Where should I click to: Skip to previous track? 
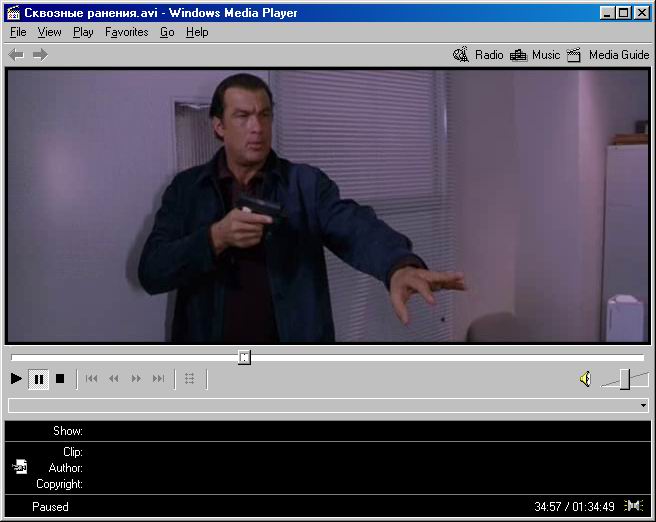point(91,379)
